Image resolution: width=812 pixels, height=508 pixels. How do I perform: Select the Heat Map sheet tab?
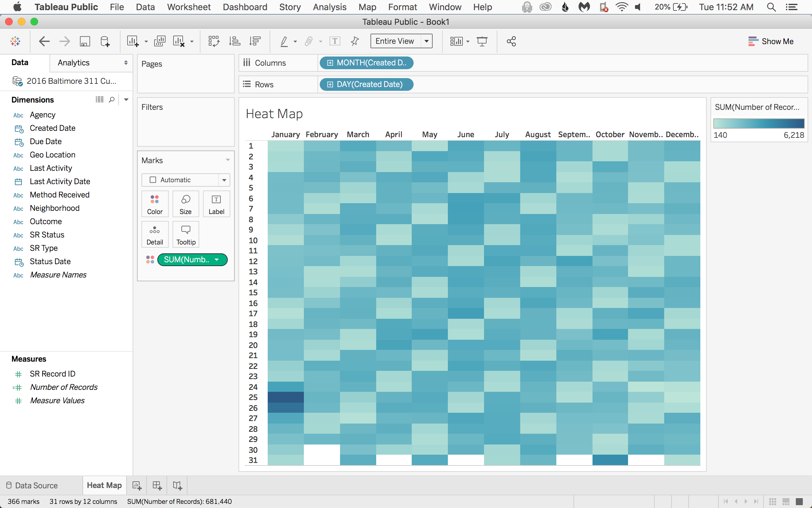104,485
